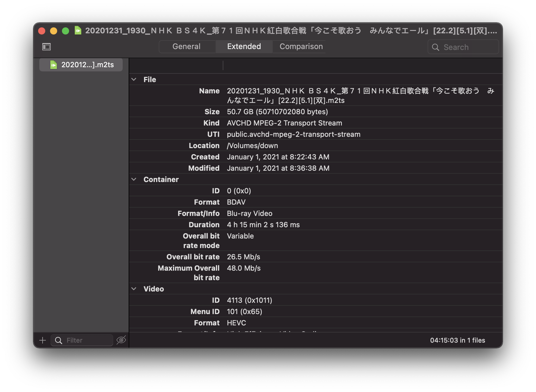536x392 pixels.
Task: Focus the Search input field
Action: [463, 47]
